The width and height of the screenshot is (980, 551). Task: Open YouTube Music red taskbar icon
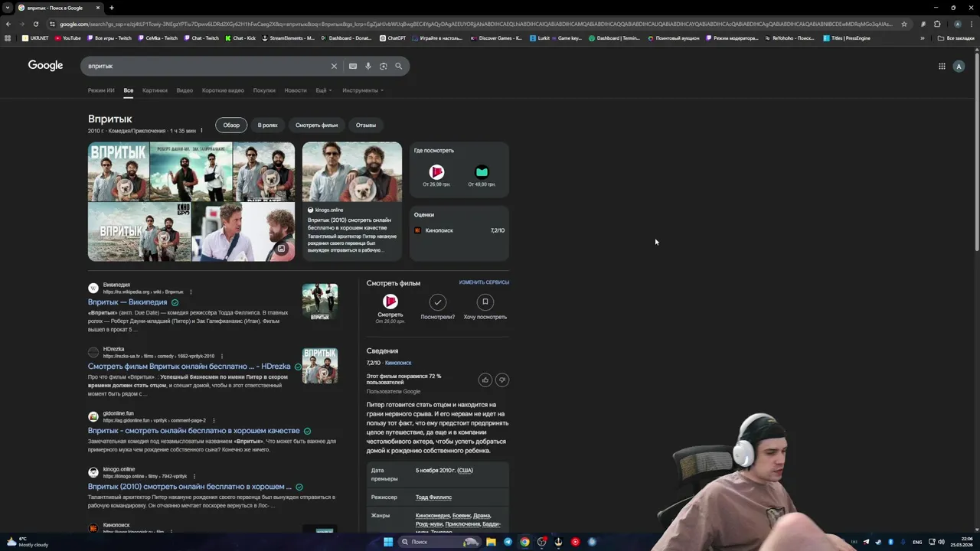(x=575, y=542)
